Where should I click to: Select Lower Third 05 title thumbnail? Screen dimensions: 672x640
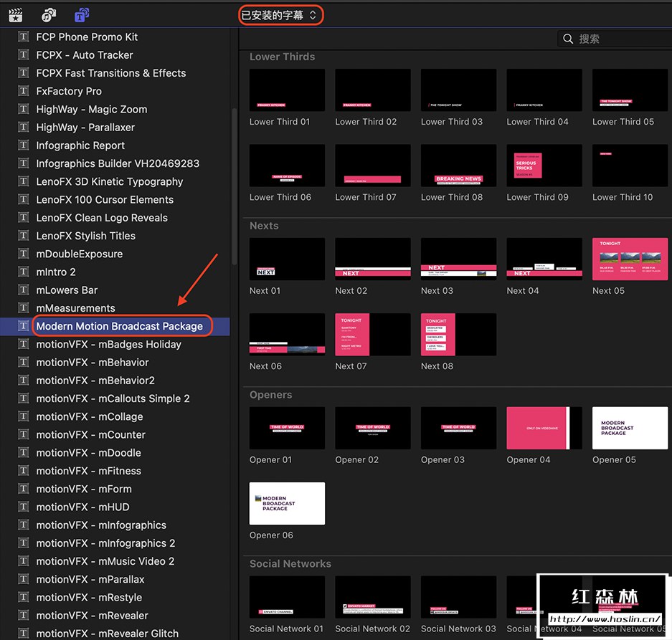click(x=630, y=90)
